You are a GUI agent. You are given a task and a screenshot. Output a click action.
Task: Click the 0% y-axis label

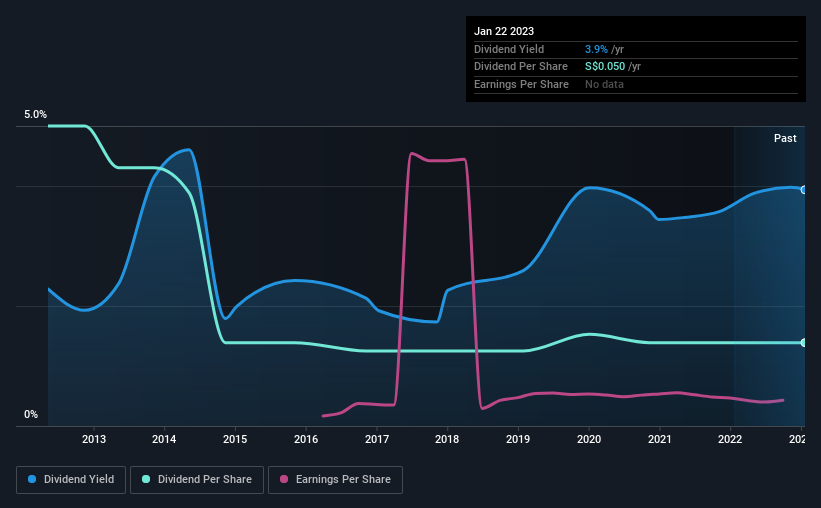(31, 414)
